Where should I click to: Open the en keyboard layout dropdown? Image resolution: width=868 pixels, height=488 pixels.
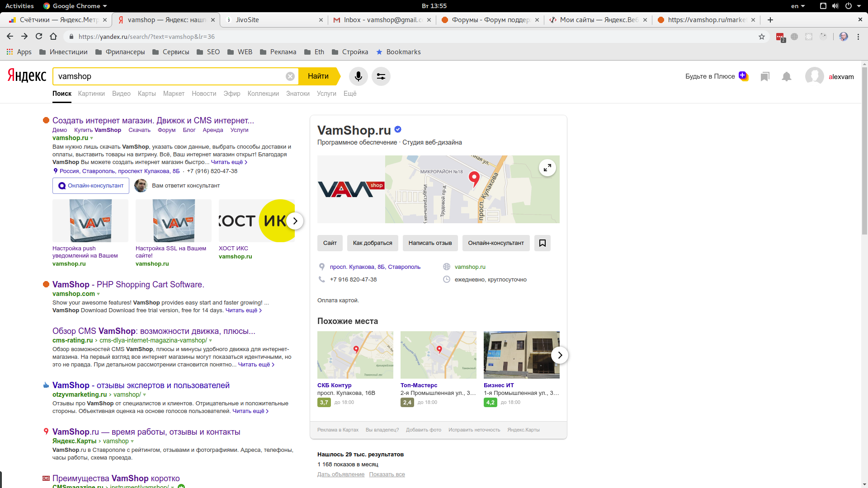coord(798,6)
